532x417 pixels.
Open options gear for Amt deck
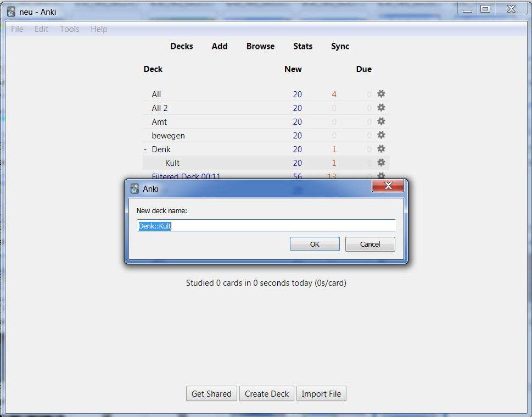click(381, 121)
